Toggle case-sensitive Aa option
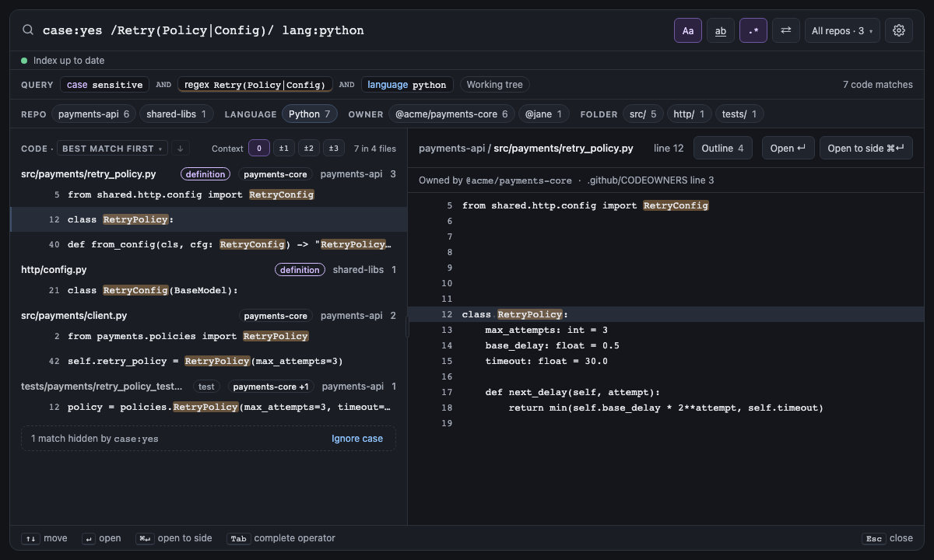 [688, 30]
